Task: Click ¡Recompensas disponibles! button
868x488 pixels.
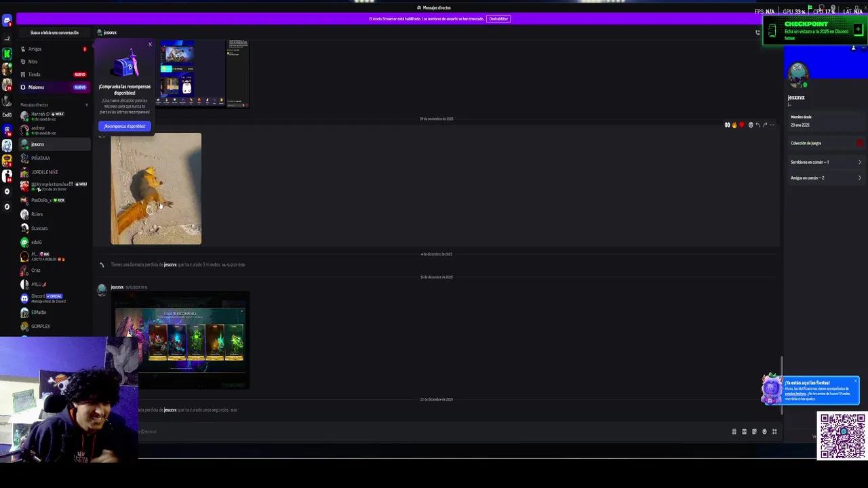Action: coord(125,126)
